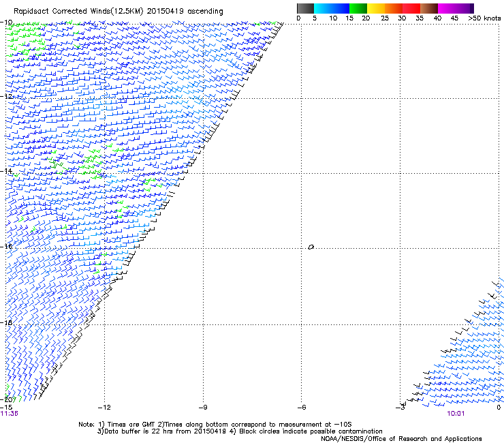Viewport: 504px width, 443px height.
Task: Click the '-18' latitude axis label
Action: (x=6, y=322)
